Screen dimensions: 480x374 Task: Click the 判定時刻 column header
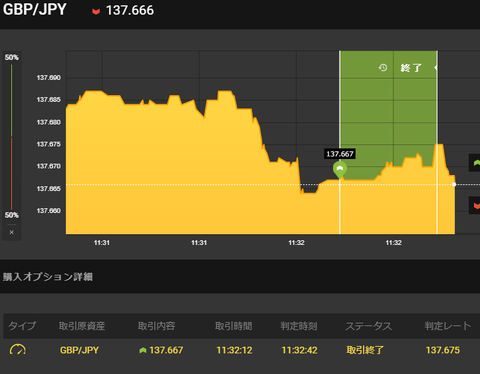[299, 326]
